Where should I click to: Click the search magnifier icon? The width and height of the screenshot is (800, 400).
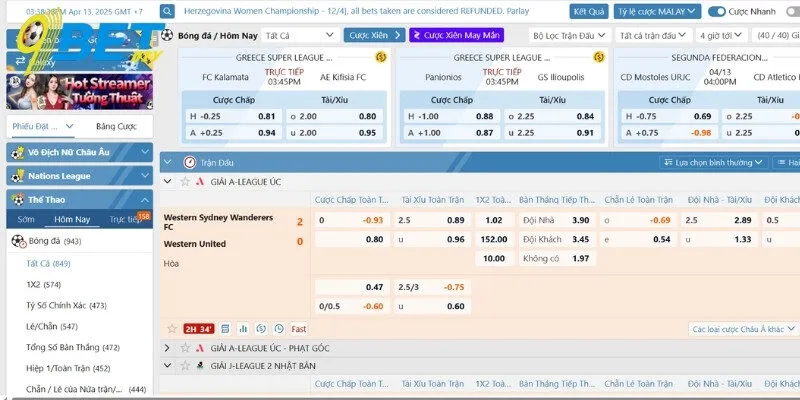[x=167, y=11]
